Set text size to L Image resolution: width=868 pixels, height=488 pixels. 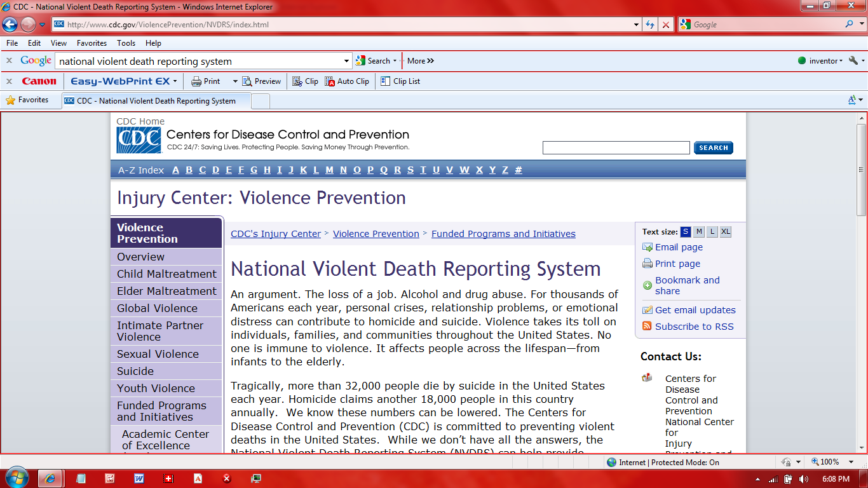click(x=712, y=232)
